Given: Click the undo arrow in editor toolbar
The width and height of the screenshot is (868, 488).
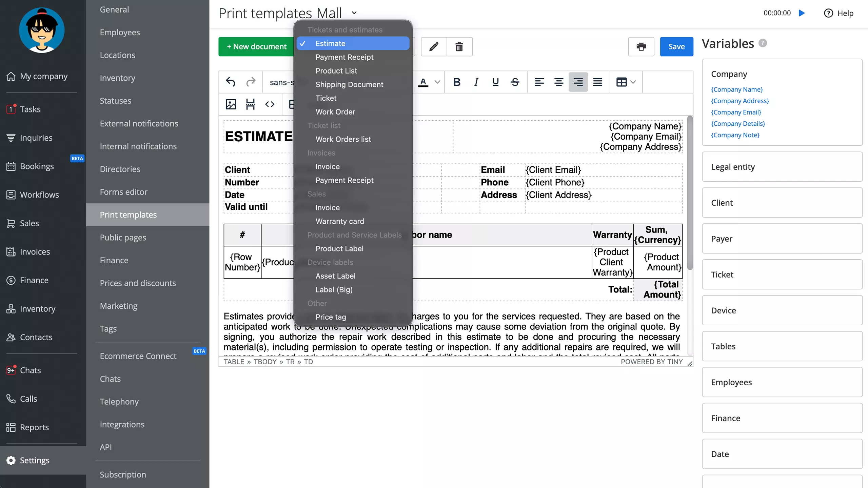Looking at the screenshot, I should [x=231, y=82].
